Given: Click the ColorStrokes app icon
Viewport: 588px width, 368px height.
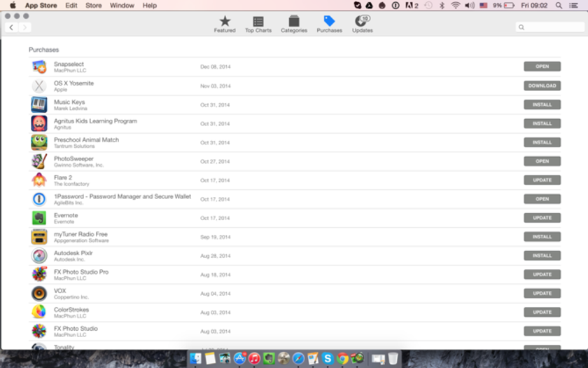Looking at the screenshot, I should 39,313.
